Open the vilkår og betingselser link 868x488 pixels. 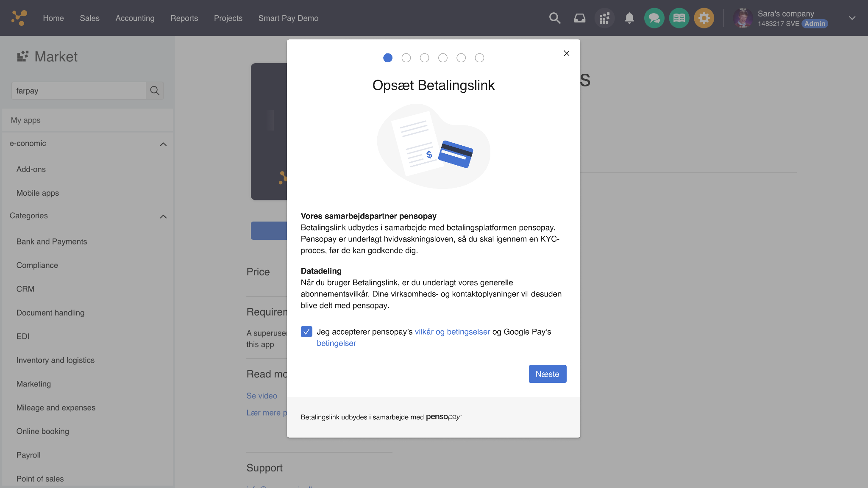451,332
